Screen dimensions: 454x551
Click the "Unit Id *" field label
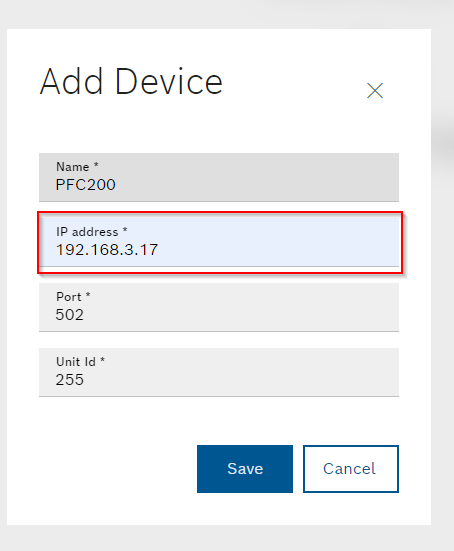[80, 362]
